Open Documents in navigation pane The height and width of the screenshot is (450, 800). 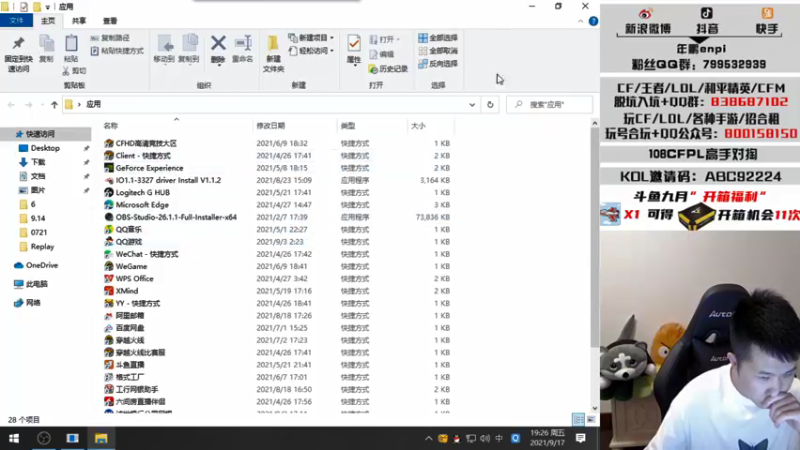[x=38, y=176]
